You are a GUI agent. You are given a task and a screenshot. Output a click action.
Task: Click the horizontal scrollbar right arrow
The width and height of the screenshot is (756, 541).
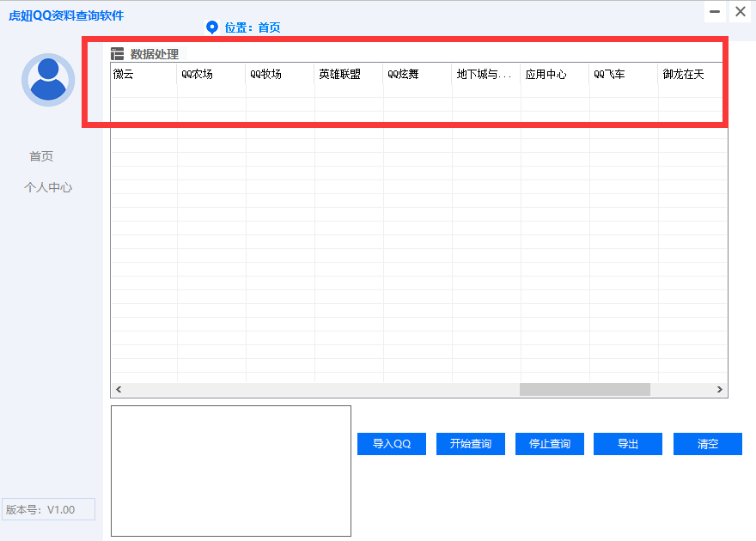(719, 389)
